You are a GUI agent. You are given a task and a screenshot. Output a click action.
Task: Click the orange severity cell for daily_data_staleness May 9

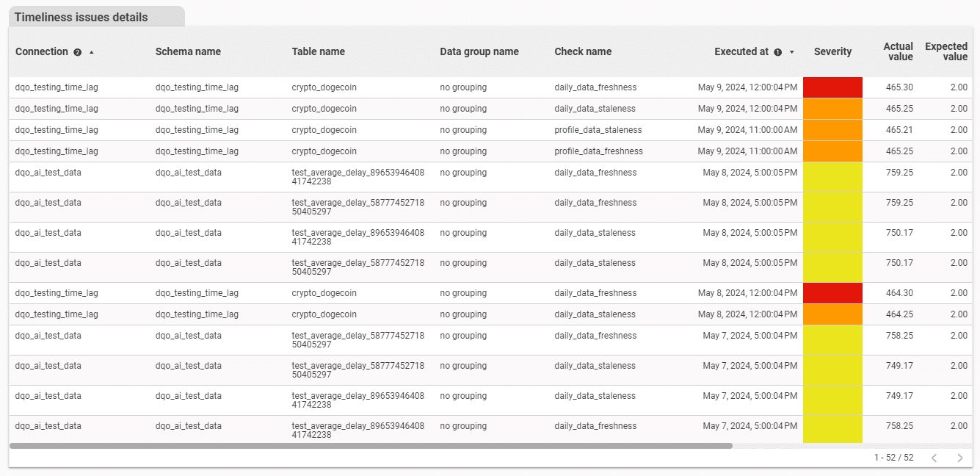pos(833,108)
